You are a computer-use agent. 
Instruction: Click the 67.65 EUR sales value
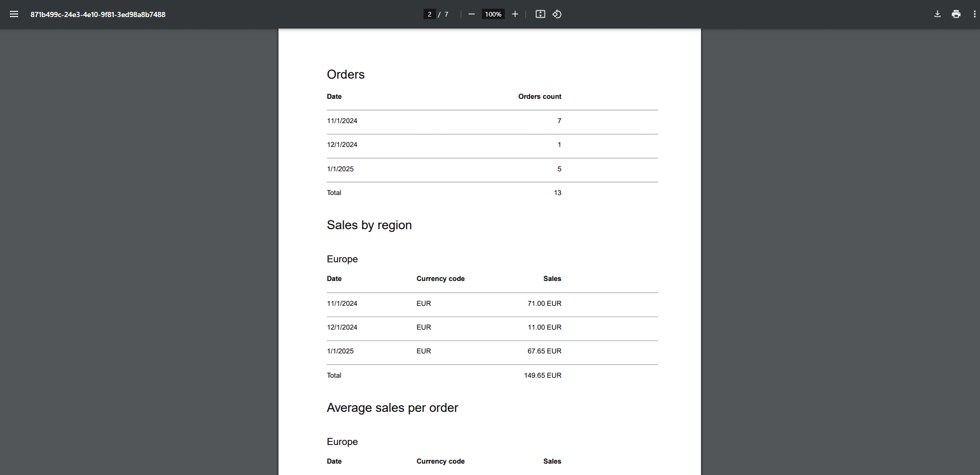click(544, 351)
